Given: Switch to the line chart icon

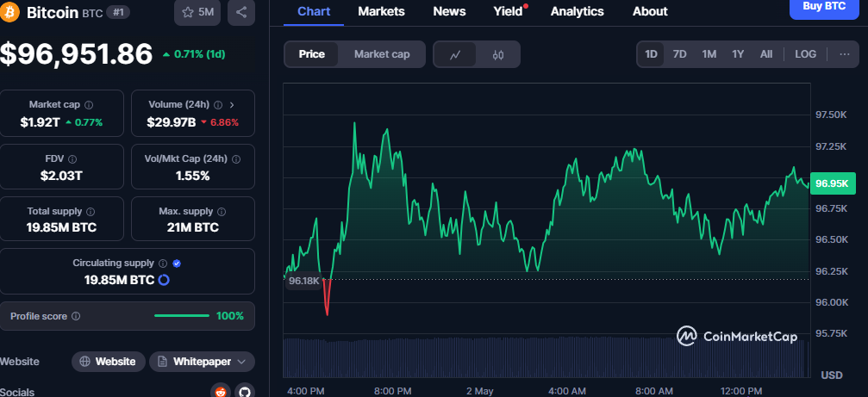Looking at the screenshot, I should (x=455, y=54).
